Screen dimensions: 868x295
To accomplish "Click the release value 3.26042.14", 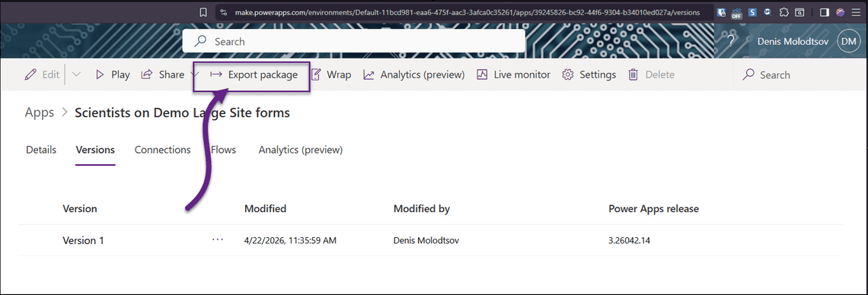I will tap(630, 241).
